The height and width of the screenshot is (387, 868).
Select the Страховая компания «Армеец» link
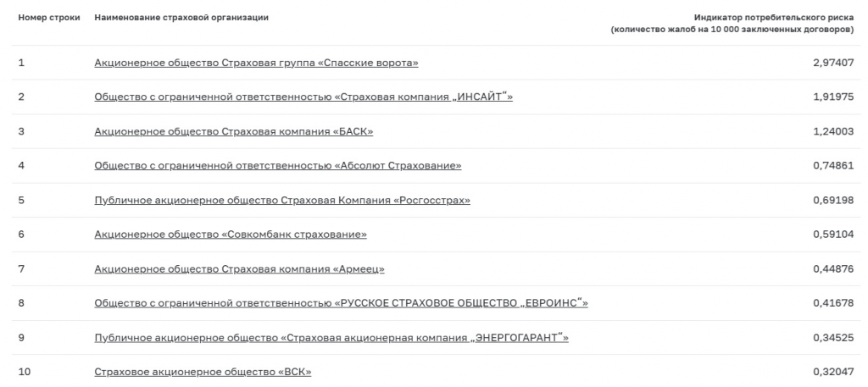(239, 269)
